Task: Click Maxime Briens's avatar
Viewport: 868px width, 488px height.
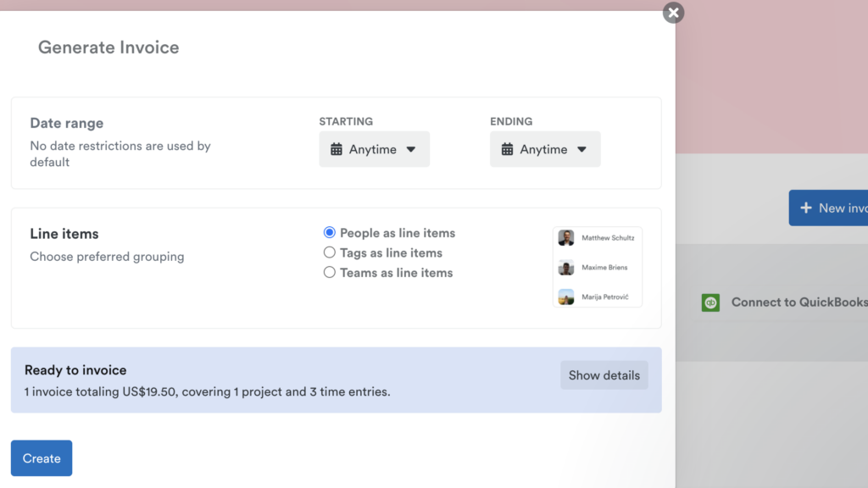Action: pyautogui.click(x=566, y=268)
